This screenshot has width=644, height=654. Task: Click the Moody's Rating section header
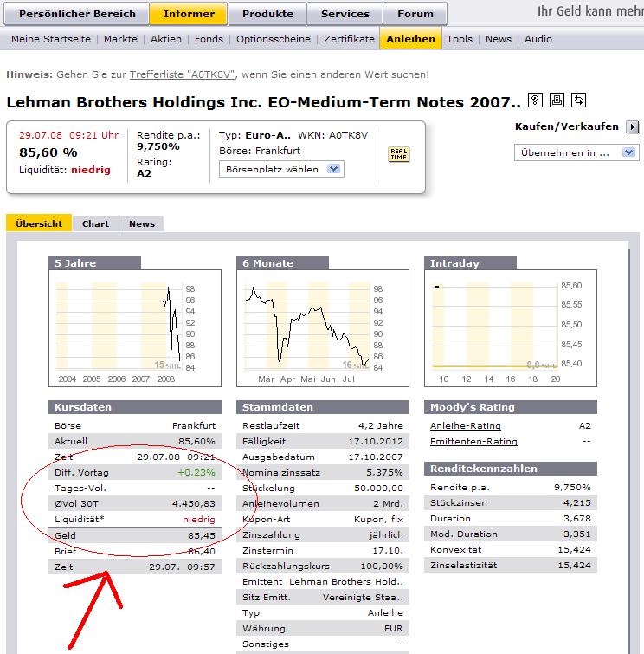pyautogui.click(x=511, y=407)
